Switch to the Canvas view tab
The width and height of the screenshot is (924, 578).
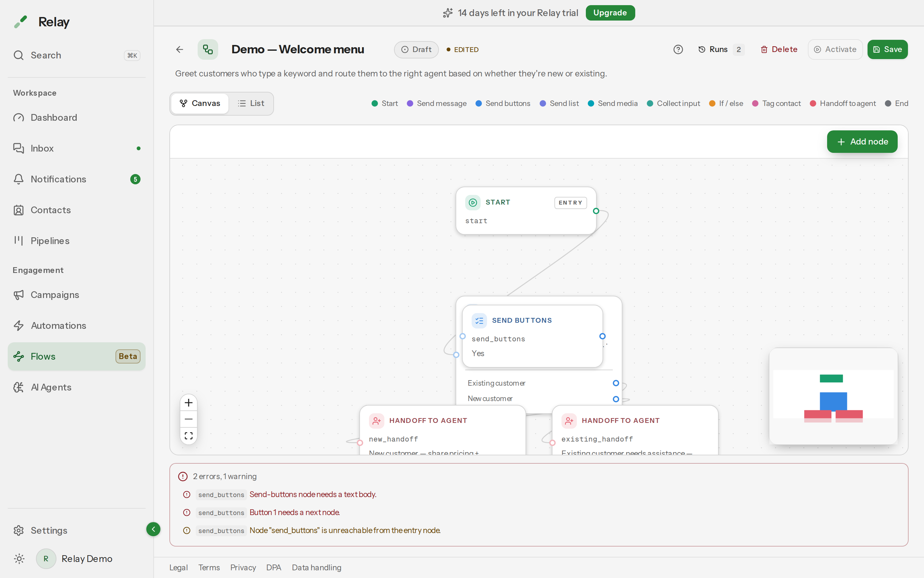pos(200,103)
